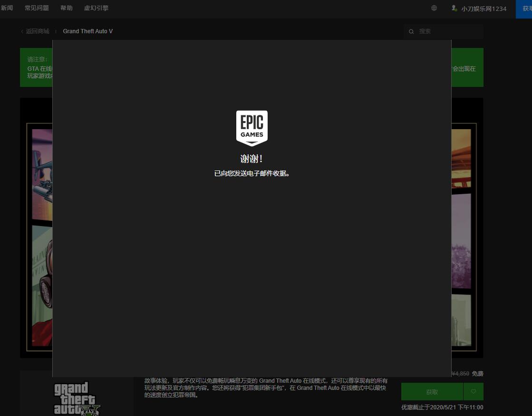Select 帮助 in the top navigation

pos(67,8)
